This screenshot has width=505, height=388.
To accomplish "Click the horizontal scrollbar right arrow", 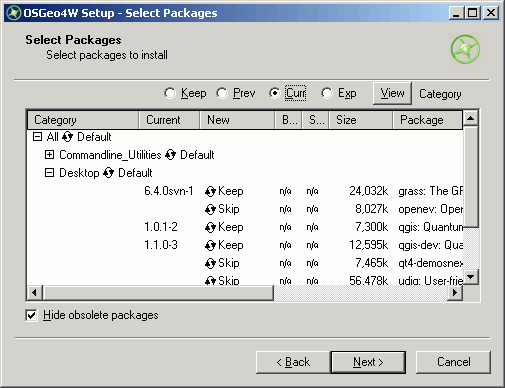I will point(455,293).
